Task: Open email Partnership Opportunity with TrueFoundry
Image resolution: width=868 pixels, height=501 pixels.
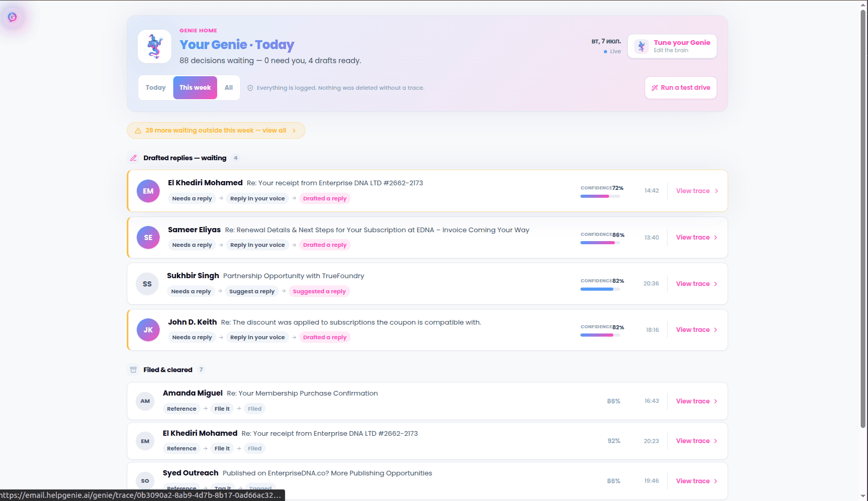Action: tap(293, 276)
